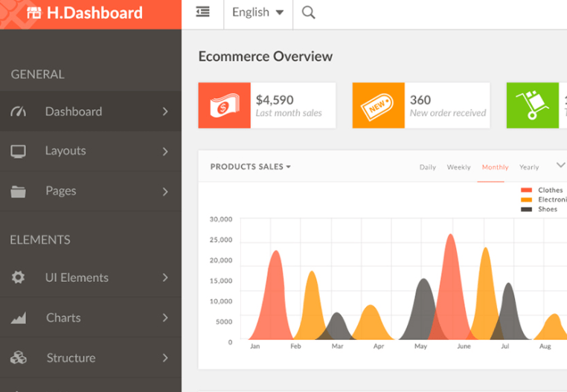Click the green hand truck icon

pos(533,105)
